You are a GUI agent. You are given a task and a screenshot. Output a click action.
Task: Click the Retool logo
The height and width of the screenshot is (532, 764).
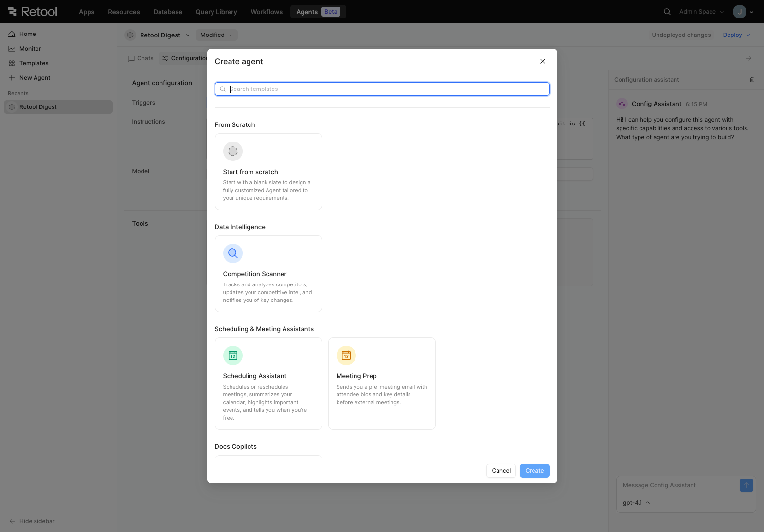(33, 12)
